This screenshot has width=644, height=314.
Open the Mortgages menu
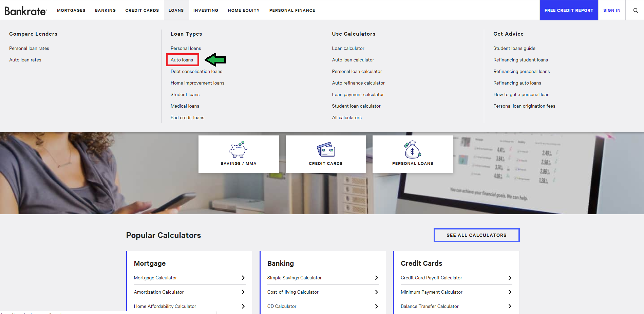pyautogui.click(x=71, y=11)
